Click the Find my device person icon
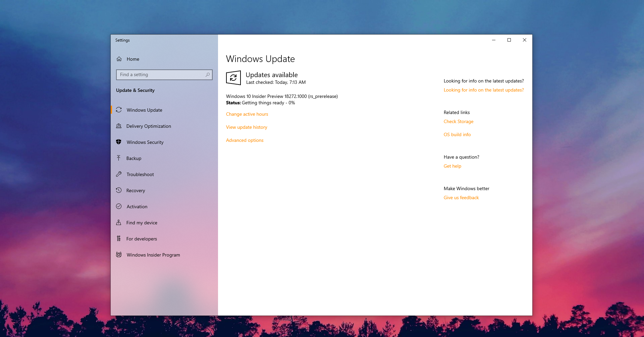 pyautogui.click(x=119, y=222)
